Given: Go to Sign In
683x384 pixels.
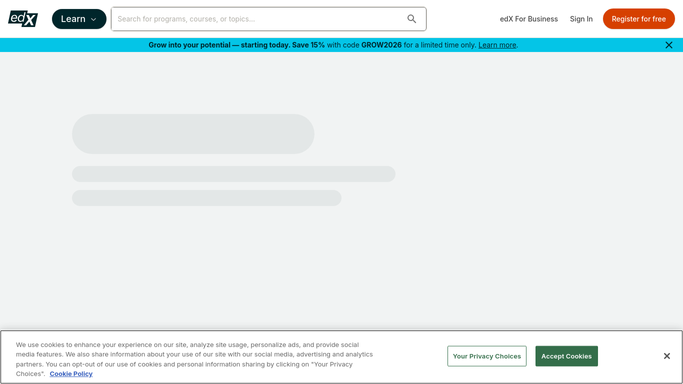Looking at the screenshot, I should coord(581,19).
